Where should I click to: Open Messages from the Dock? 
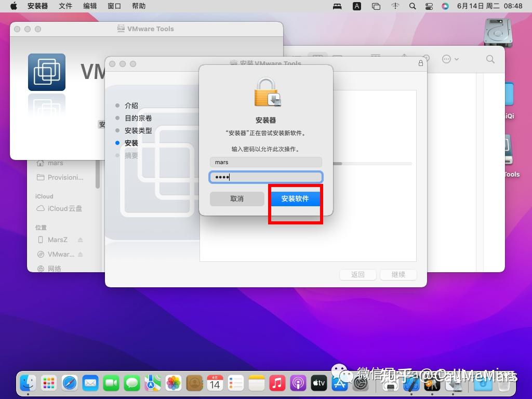click(132, 383)
